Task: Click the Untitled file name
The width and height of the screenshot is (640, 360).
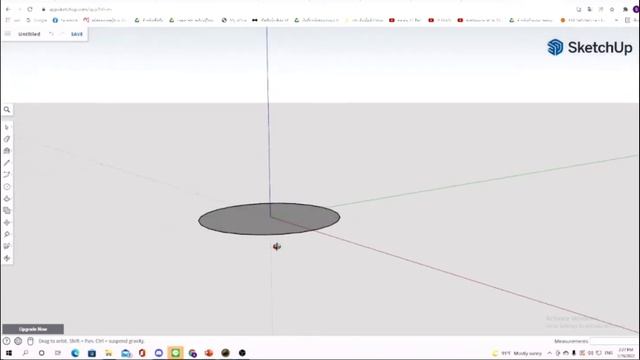Action: coord(29,34)
